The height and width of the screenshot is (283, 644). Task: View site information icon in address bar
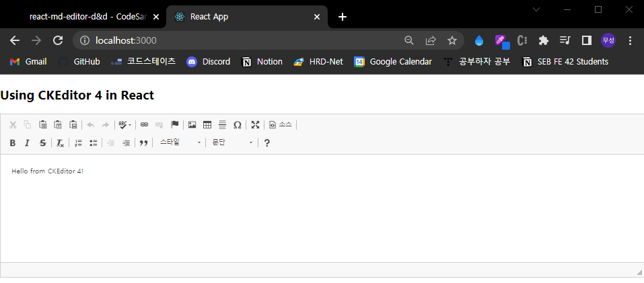(x=84, y=40)
